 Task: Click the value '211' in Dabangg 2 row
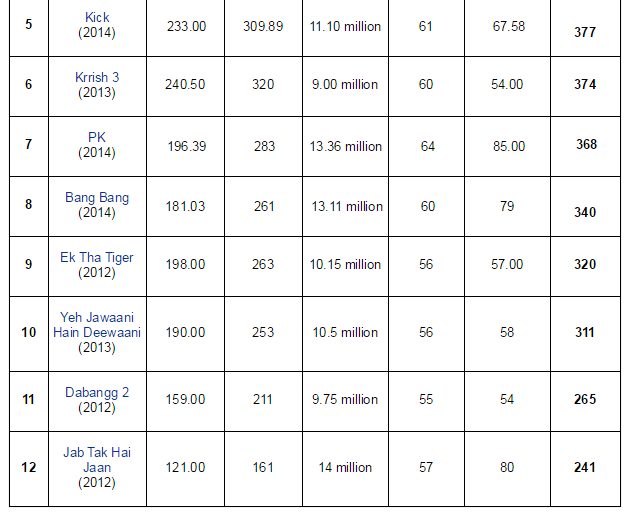(x=262, y=400)
